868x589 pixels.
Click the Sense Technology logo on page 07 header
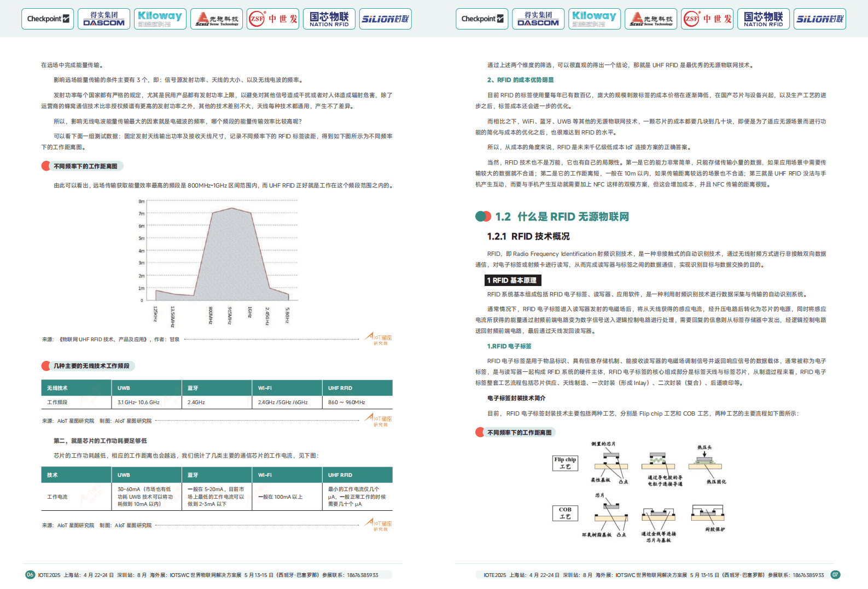click(651, 19)
